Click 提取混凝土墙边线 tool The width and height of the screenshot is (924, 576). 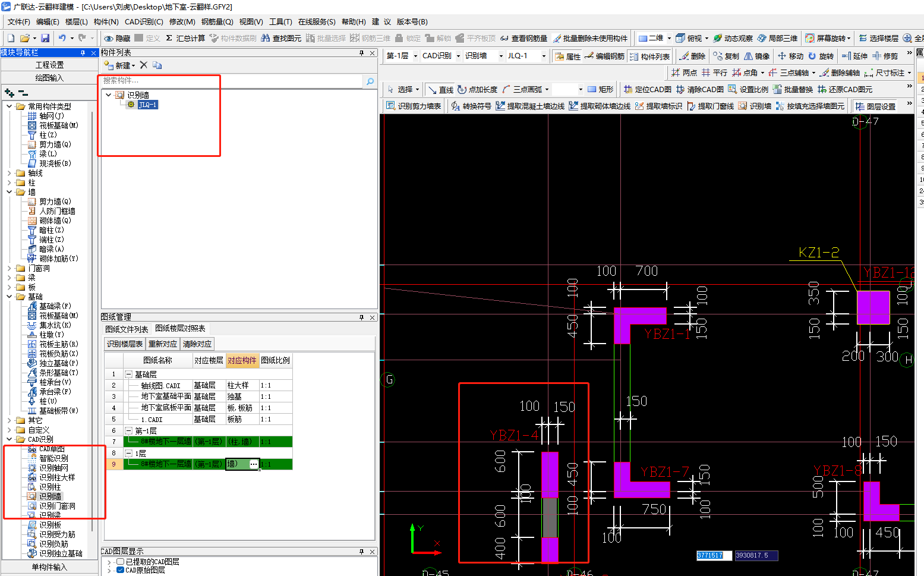[529, 106]
